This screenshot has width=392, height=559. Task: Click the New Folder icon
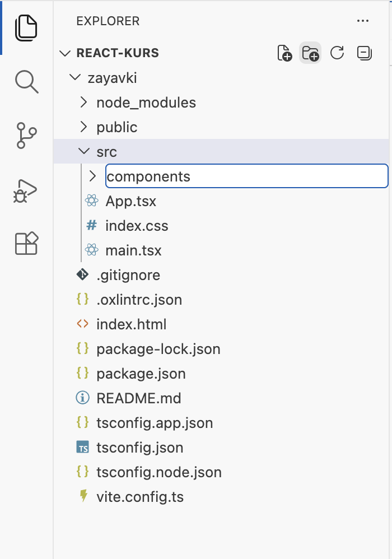point(310,53)
